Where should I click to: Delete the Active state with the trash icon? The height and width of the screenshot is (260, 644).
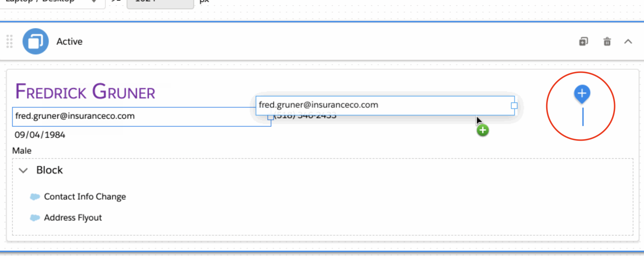(607, 41)
